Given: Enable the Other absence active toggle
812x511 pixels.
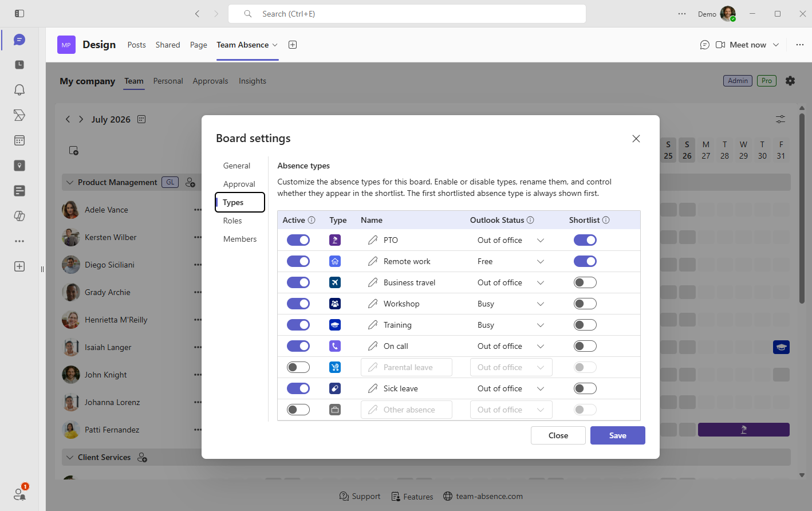Looking at the screenshot, I should [x=298, y=410].
